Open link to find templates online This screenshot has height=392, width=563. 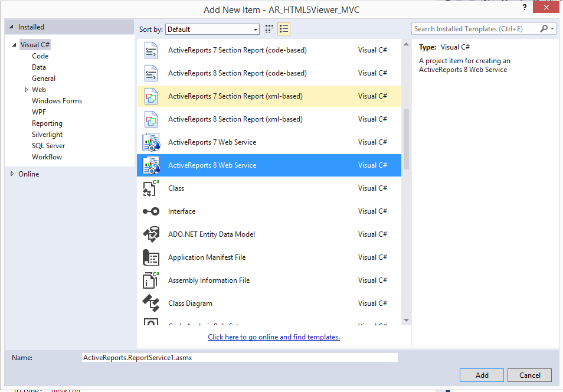click(x=274, y=337)
